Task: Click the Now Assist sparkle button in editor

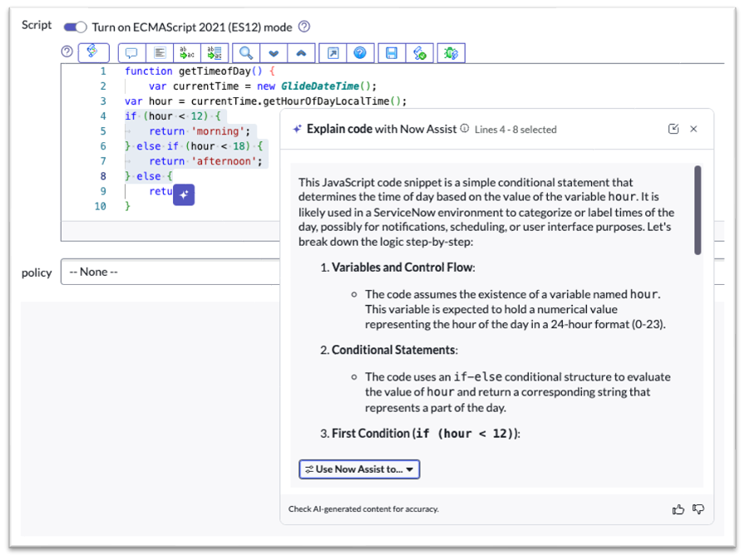Action: tap(184, 194)
